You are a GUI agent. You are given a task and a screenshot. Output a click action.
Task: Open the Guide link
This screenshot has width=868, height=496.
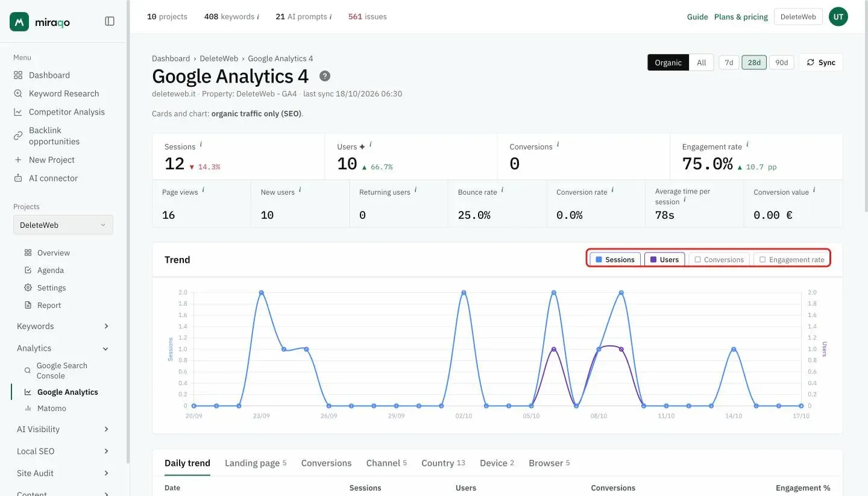[697, 17]
